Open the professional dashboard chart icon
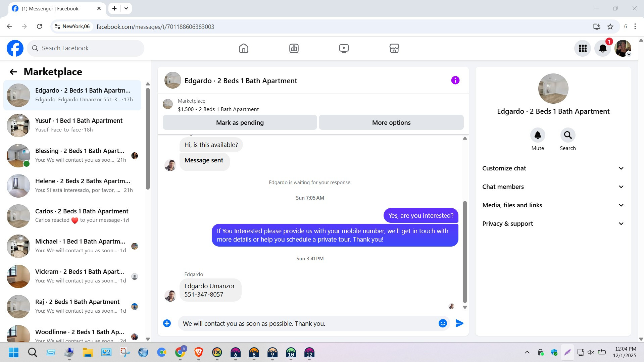This screenshot has height=362, width=644. [294, 48]
